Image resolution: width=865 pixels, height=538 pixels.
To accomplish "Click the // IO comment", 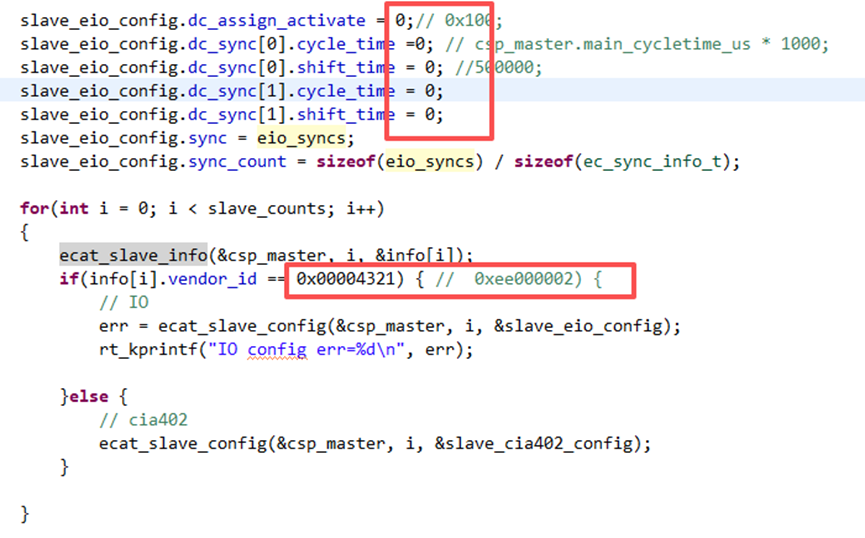I will click(x=124, y=302).
